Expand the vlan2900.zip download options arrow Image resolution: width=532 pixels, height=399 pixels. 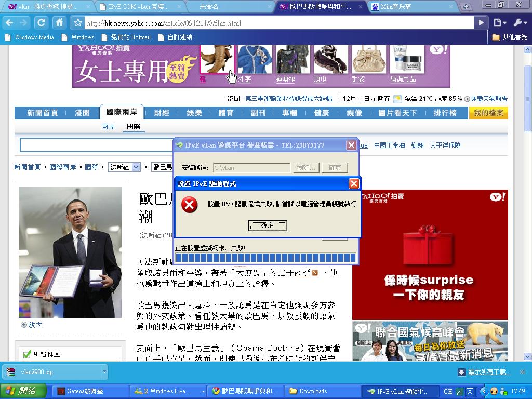click(x=104, y=372)
